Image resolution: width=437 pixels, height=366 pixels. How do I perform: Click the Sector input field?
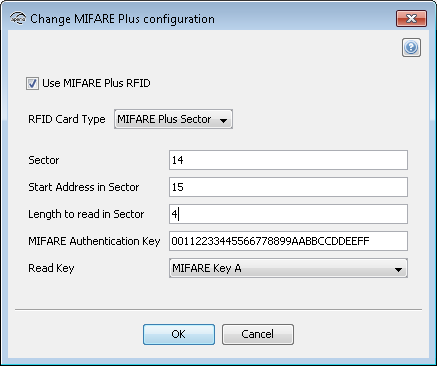point(288,160)
